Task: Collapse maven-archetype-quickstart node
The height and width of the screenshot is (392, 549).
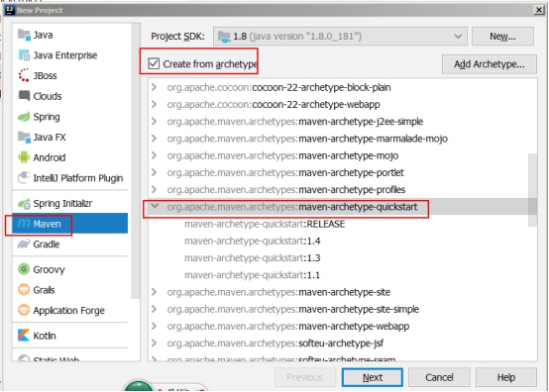Action: 155,206
